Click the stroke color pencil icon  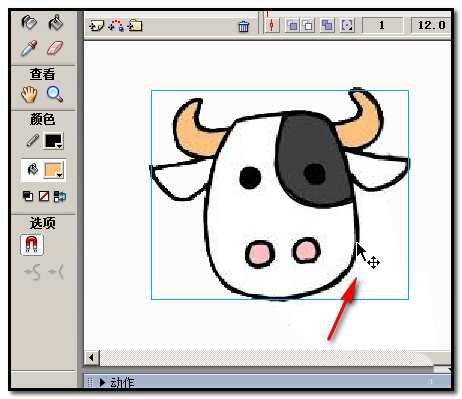pyautogui.click(x=33, y=141)
